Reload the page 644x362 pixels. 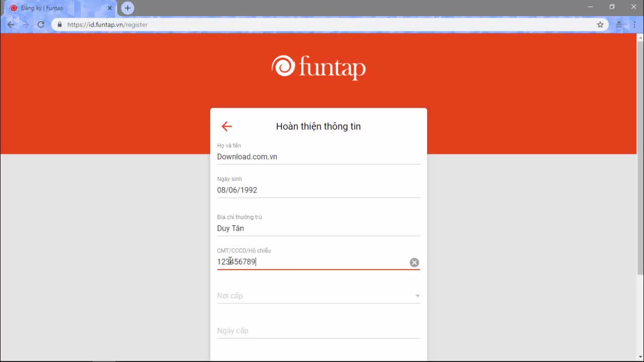[x=41, y=25]
